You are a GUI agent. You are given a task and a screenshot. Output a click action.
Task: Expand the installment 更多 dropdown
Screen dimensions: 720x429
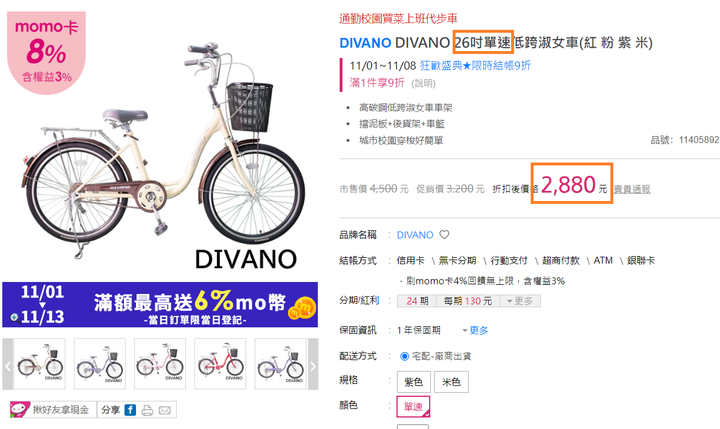pyautogui.click(x=519, y=301)
